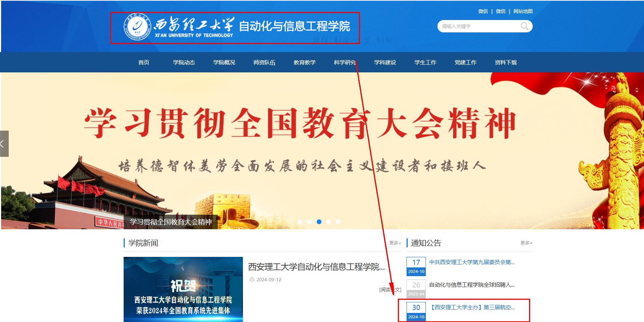
Task: Open the first 微信 link in header
Action: pyautogui.click(x=483, y=11)
